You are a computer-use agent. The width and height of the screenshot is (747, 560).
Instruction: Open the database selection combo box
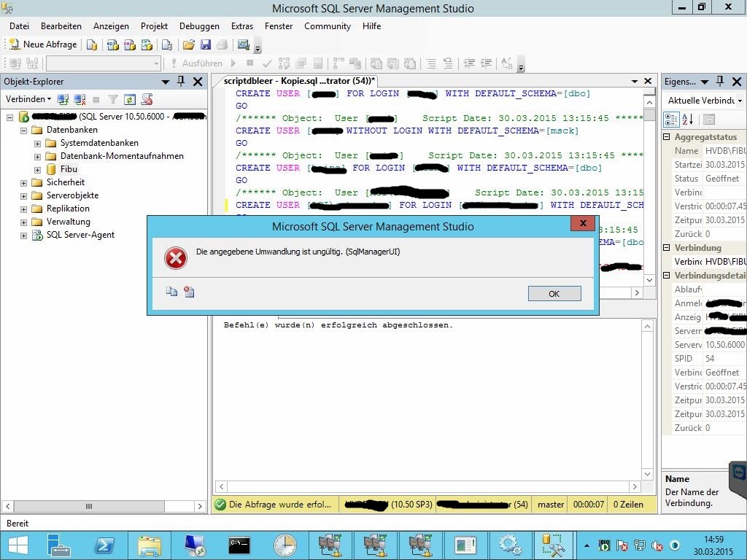point(104,63)
